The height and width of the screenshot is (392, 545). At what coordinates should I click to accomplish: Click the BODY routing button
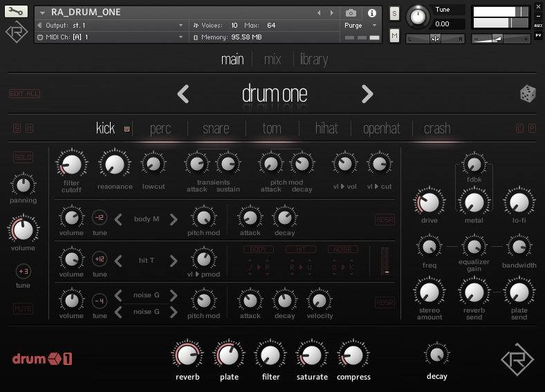[258, 249]
